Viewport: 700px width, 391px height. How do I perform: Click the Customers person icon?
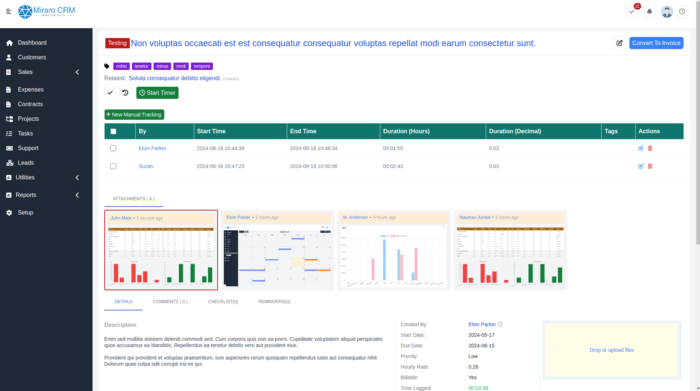(9, 58)
